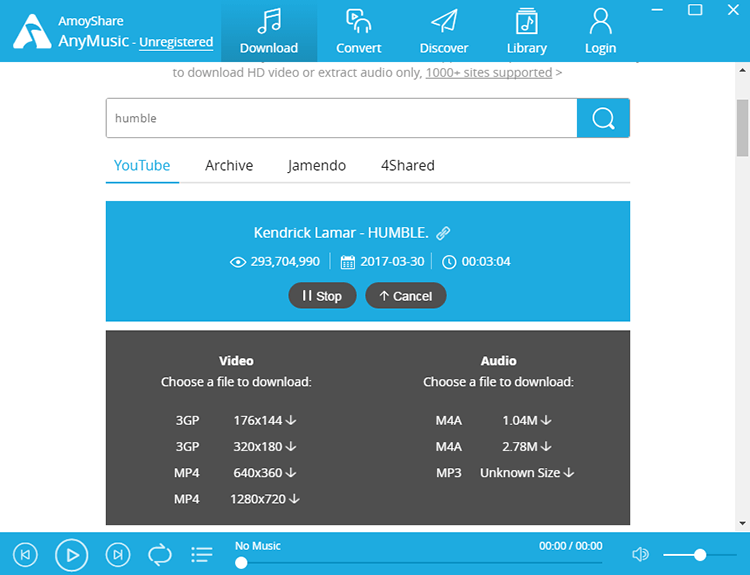750x575 pixels.
Task: Open the Convert section
Action: [x=358, y=31]
